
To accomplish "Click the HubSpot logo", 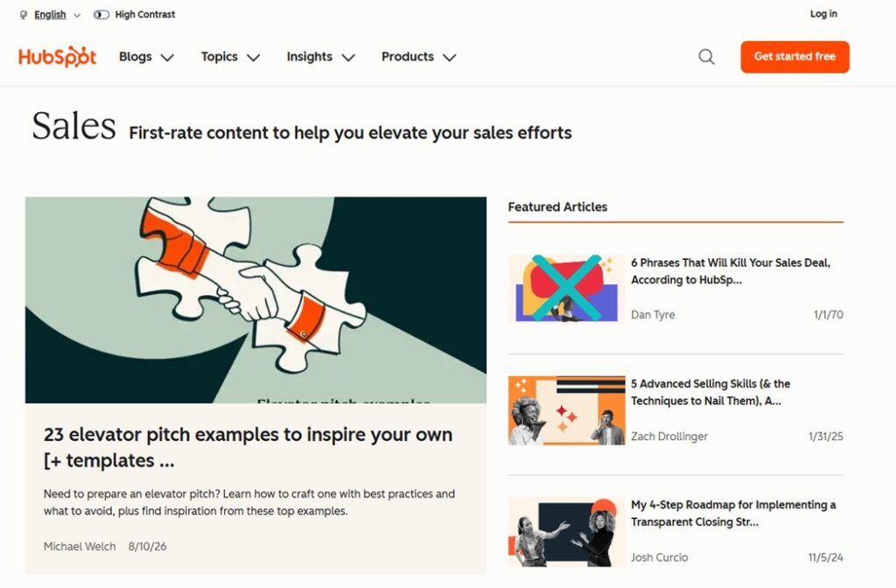I will [57, 57].
